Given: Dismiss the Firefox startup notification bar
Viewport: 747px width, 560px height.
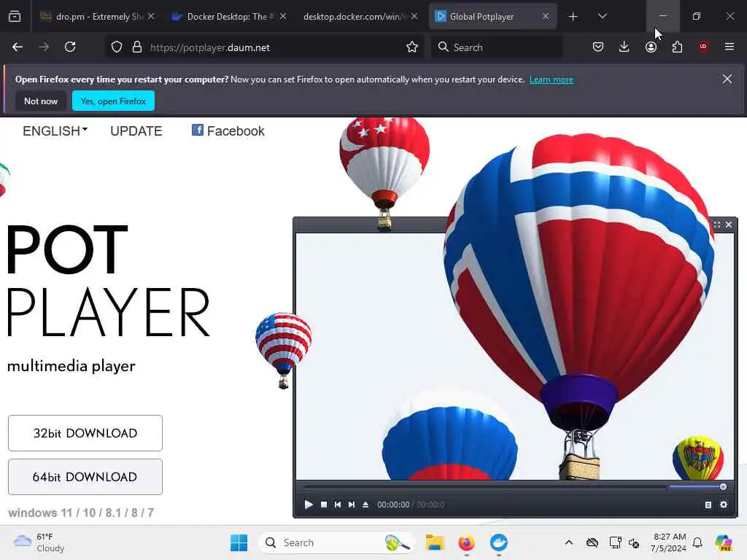Looking at the screenshot, I should (727, 79).
